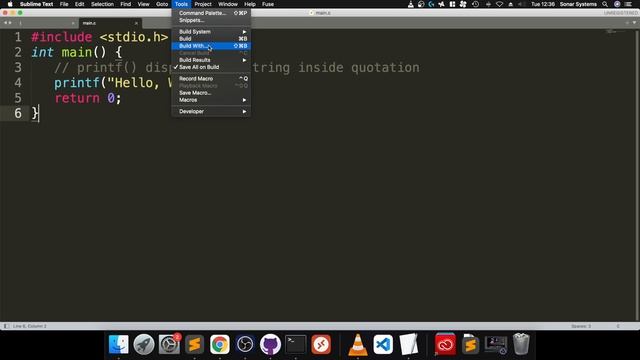Click the tab navigation back arrow
The width and height of the screenshot is (640, 360).
[5, 23]
